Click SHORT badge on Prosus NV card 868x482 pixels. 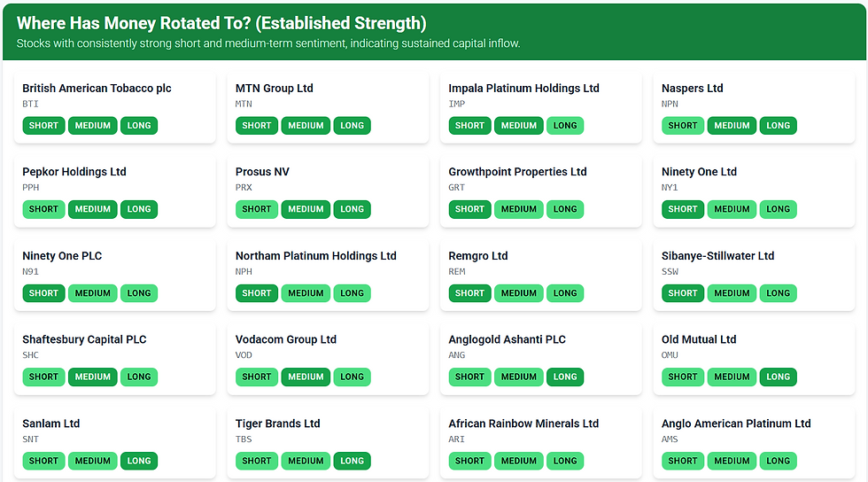click(x=257, y=209)
